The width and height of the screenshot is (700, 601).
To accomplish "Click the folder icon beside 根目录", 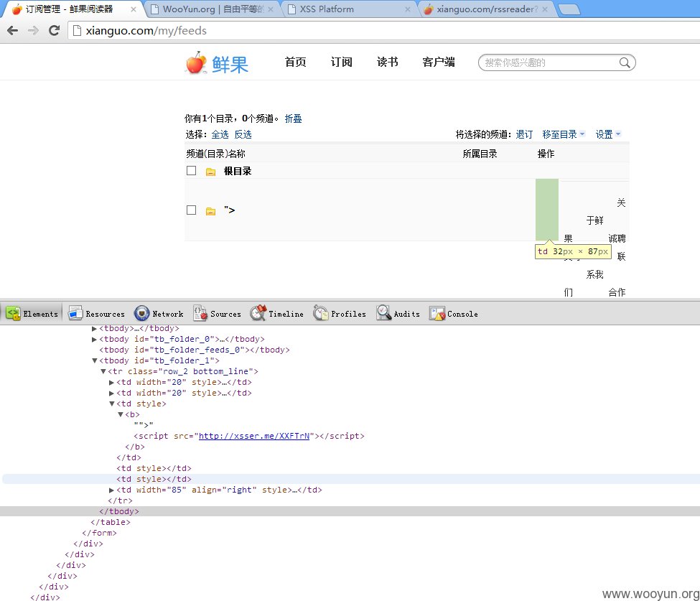I will (210, 172).
